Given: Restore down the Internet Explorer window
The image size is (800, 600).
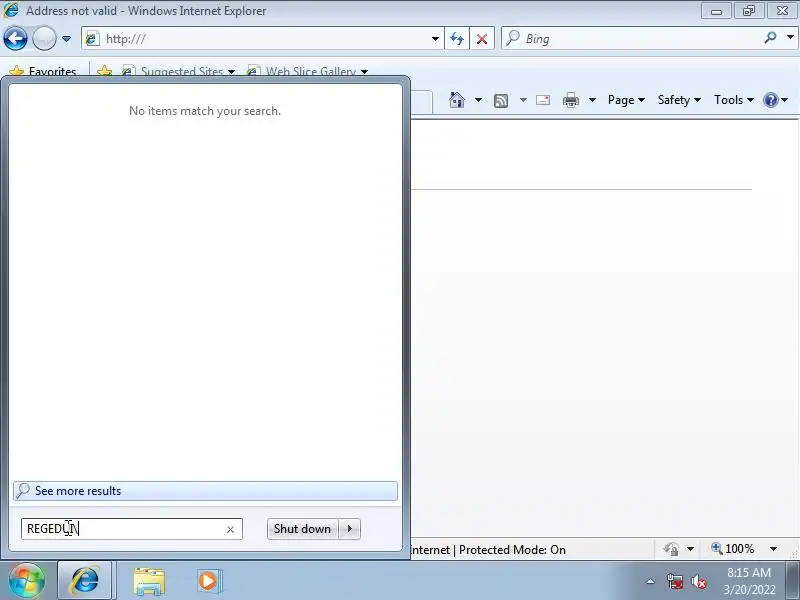Looking at the screenshot, I should point(748,11).
